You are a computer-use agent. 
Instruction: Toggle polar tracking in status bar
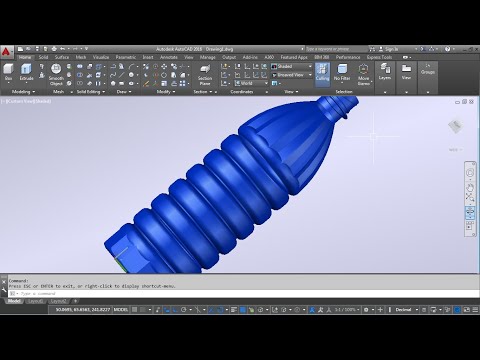tap(183, 310)
